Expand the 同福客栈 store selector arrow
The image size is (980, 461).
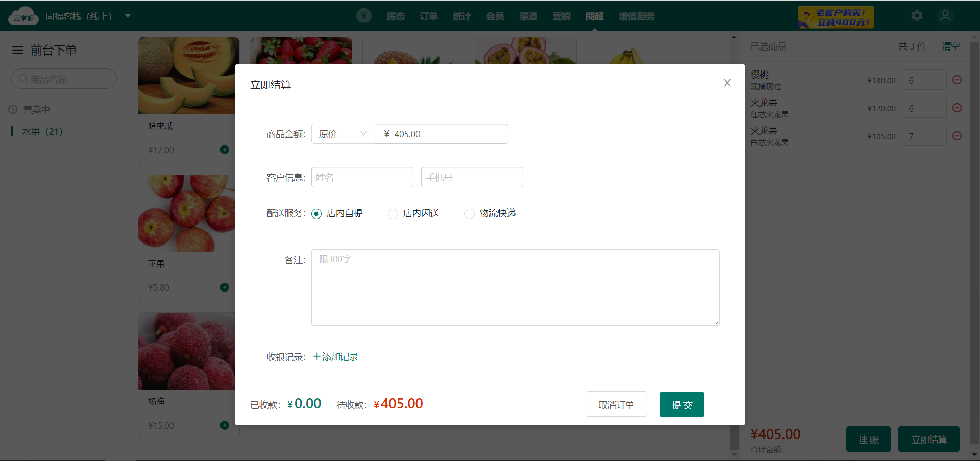click(x=128, y=16)
